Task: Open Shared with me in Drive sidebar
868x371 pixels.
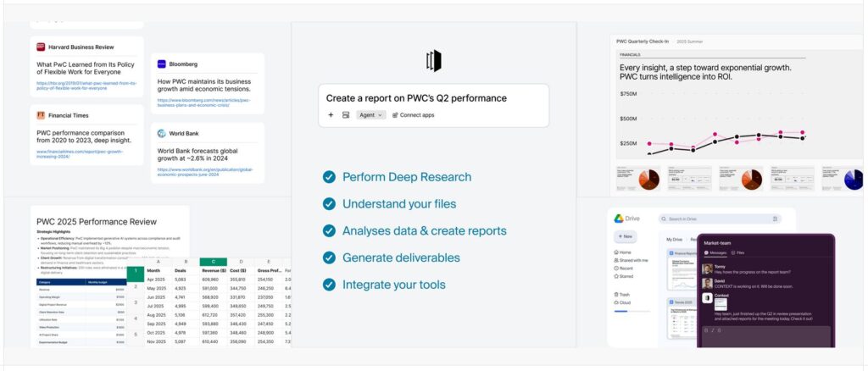Action: pos(631,260)
